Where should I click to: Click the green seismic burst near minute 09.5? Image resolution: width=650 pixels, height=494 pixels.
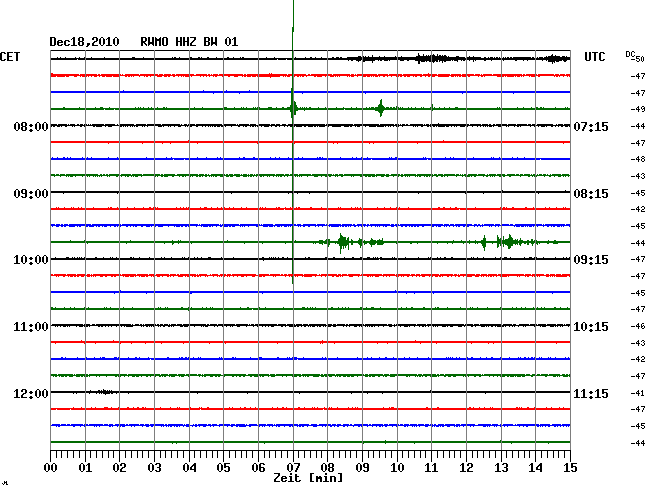tap(381, 109)
